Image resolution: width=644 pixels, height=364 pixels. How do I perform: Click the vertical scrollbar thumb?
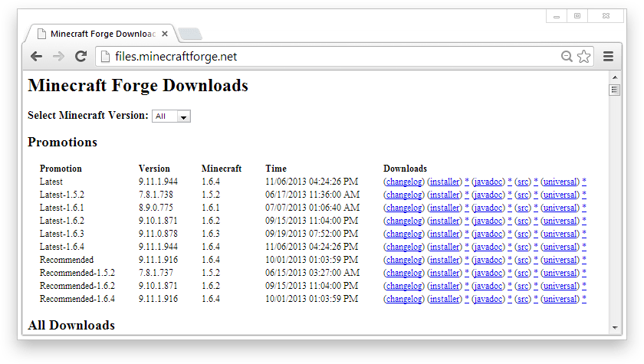(615, 90)
